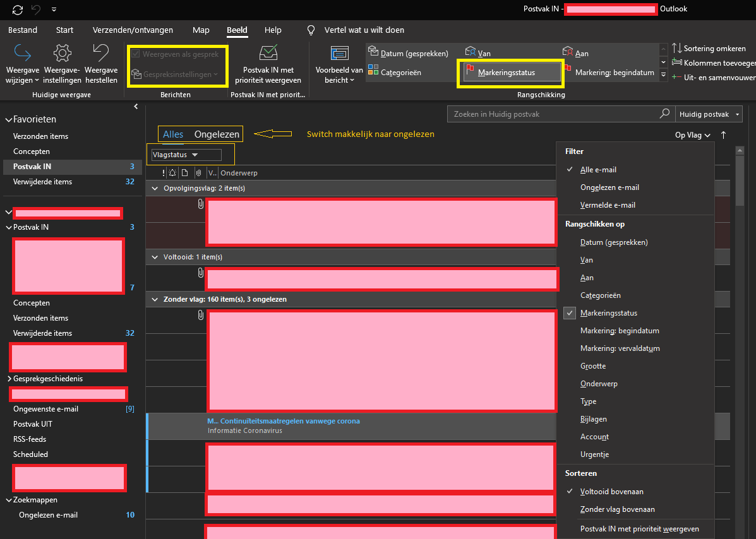Select the Ongelezen e-mail filter option
This screenshot has height=539, width=756.
click(x=609, y=187)
